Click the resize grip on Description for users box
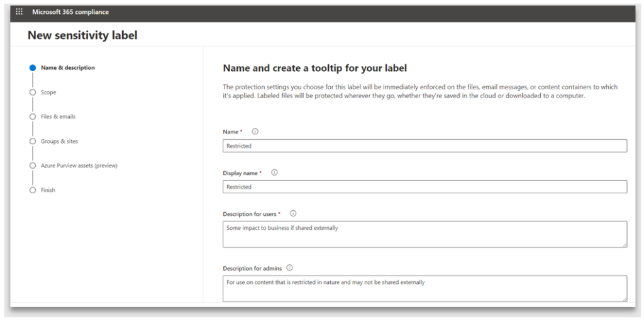 pos(624,244)
